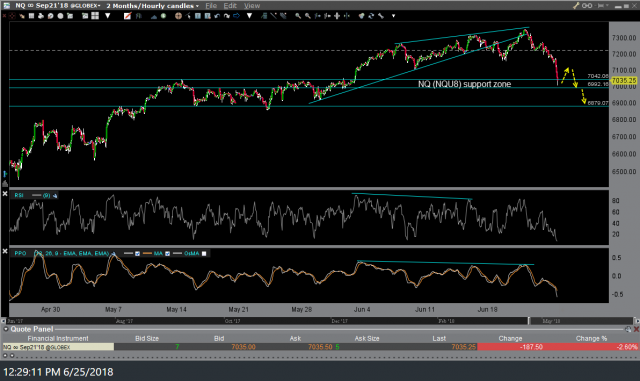
Task: Click the wrench settings icon in the title bar
Action: pyautogui.click(x=576, y=6)
